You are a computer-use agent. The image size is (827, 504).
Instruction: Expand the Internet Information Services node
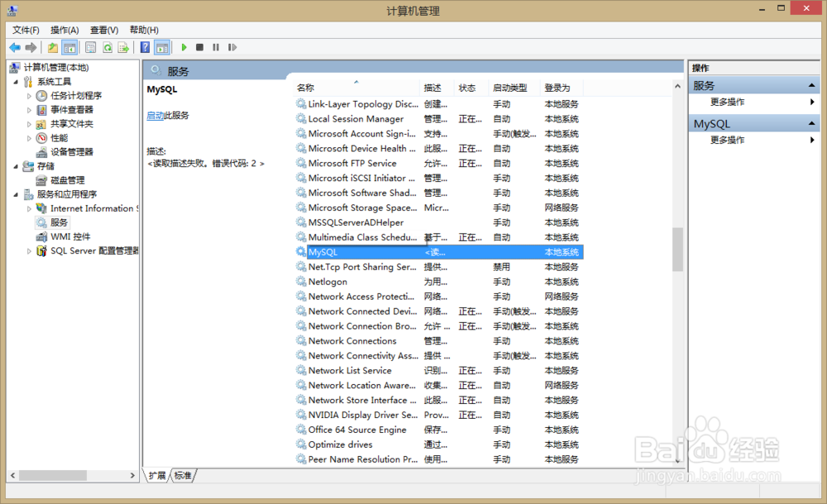pyautogui.click(x=29, y=209)
